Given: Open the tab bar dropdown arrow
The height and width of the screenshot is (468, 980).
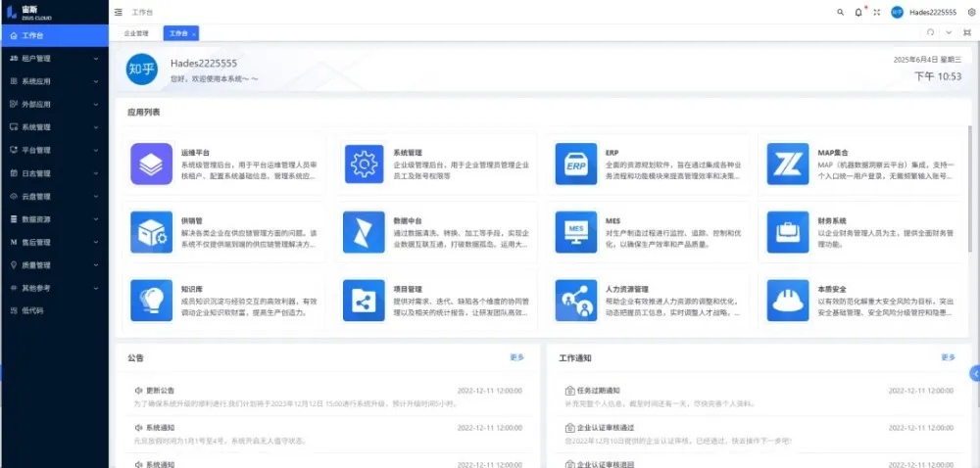Looking at the screenshot, I should coord(949,33).
